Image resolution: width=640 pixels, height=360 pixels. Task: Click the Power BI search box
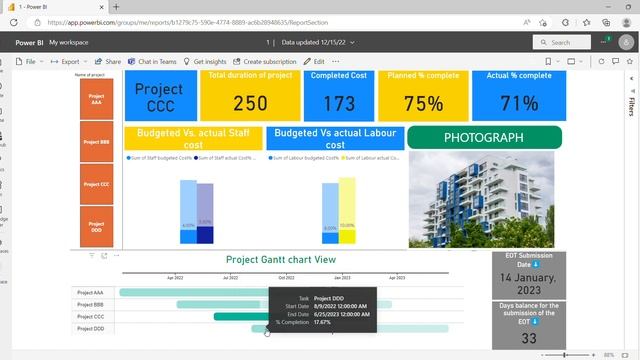click(x=562, y=42)
